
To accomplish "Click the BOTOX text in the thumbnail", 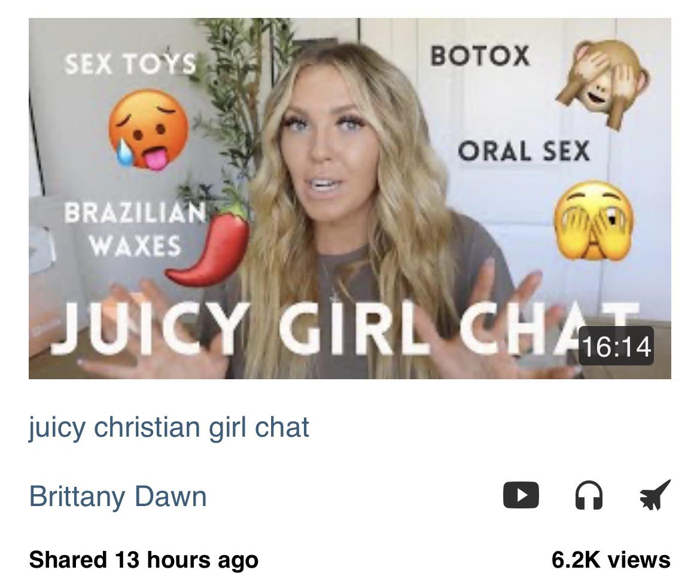I will pos(480,56).
